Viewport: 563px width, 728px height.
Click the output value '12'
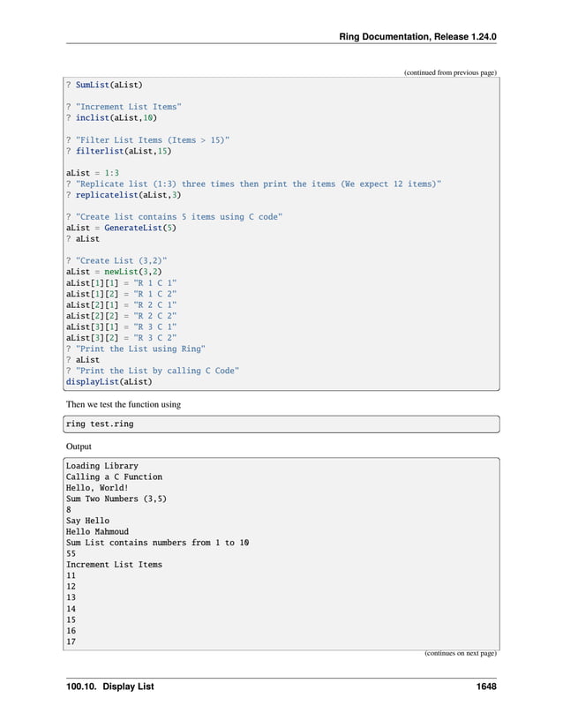click(x=71, y=587)
